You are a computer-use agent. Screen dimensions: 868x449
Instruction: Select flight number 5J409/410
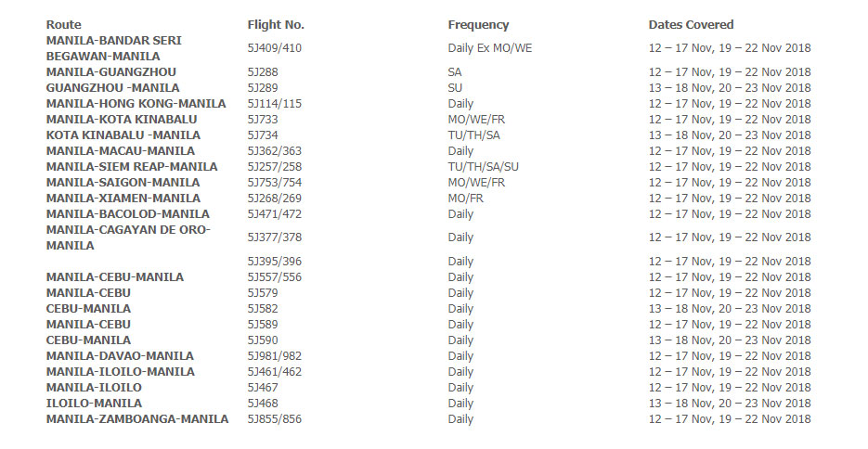(x=275, y=48)
